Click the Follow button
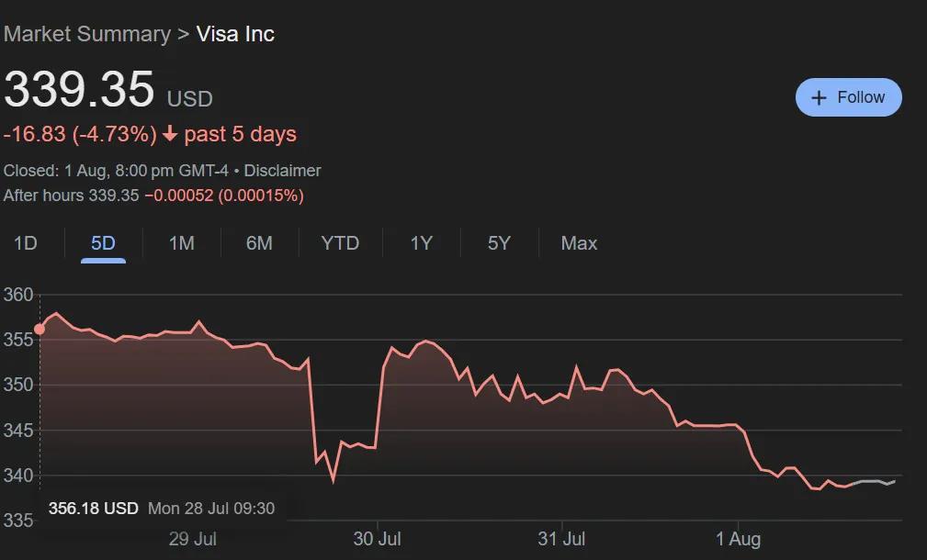The width and height of the screenshot is (927, 560). tap(848, 96)
